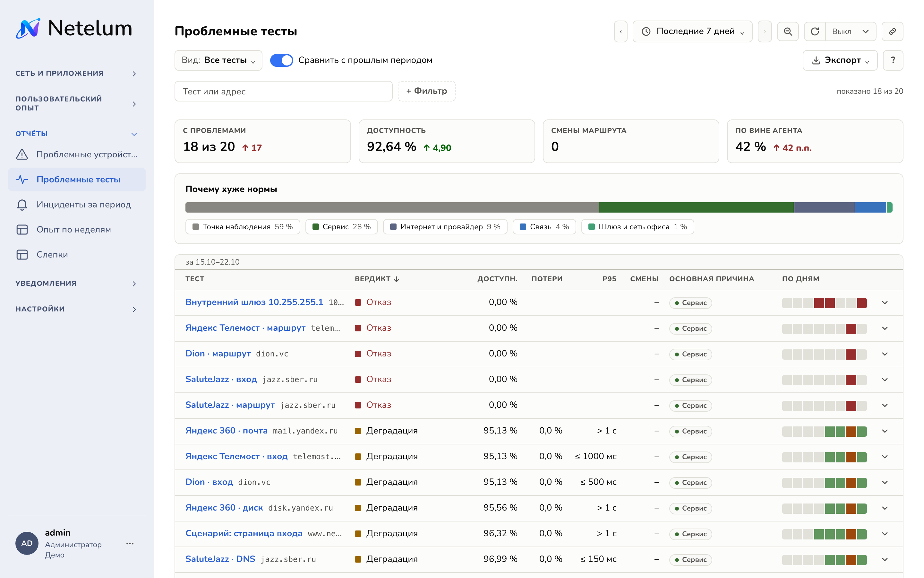This screenshot has width=924, height=578.
Task: Click + Фильтр button
Action: coord(426,91)
